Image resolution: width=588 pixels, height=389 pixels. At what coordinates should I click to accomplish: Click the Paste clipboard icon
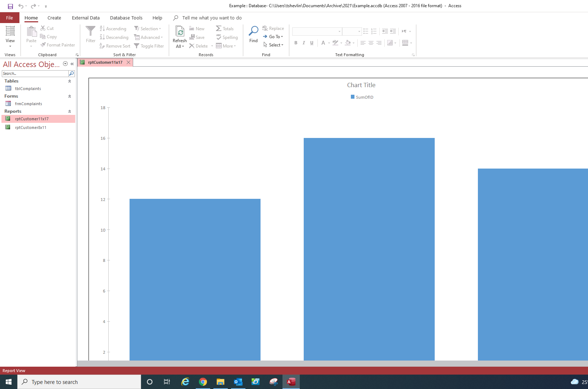pos(32,32)
